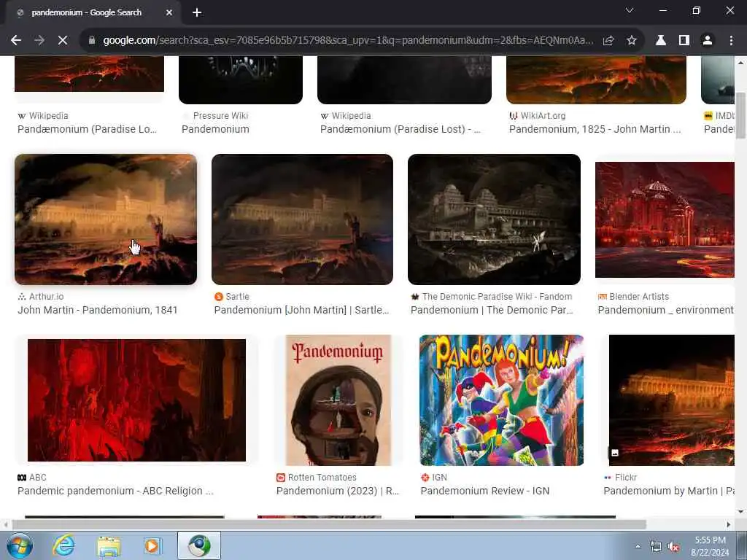Open the Chrome three-dot menu
This screenshot has height=560, width=747.
click(x=731, y=41)
